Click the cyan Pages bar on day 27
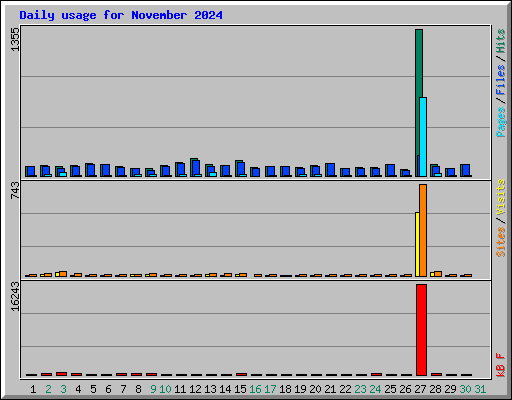 coord(423,137)
